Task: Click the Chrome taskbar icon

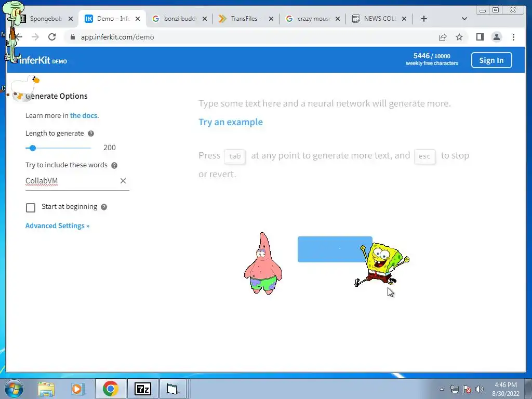Action: tap(110, 389)
